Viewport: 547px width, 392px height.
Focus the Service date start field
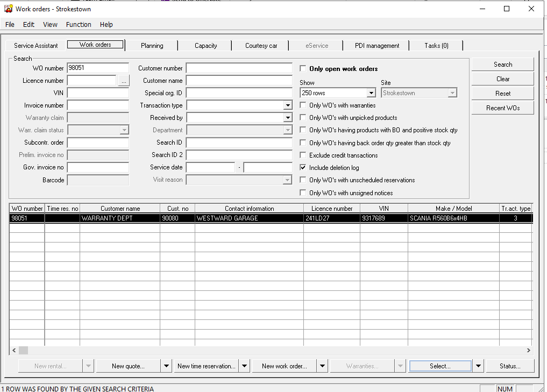(x=210, y=167)
